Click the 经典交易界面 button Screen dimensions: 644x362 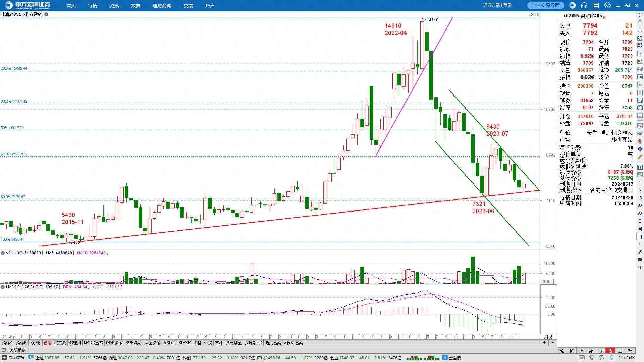545,5
